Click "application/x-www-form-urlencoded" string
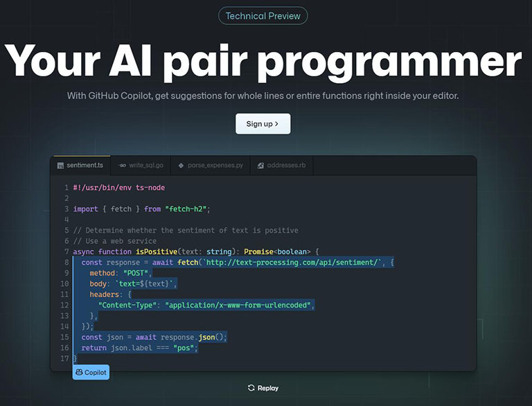 pyautogui.click(x=238, y=305)
